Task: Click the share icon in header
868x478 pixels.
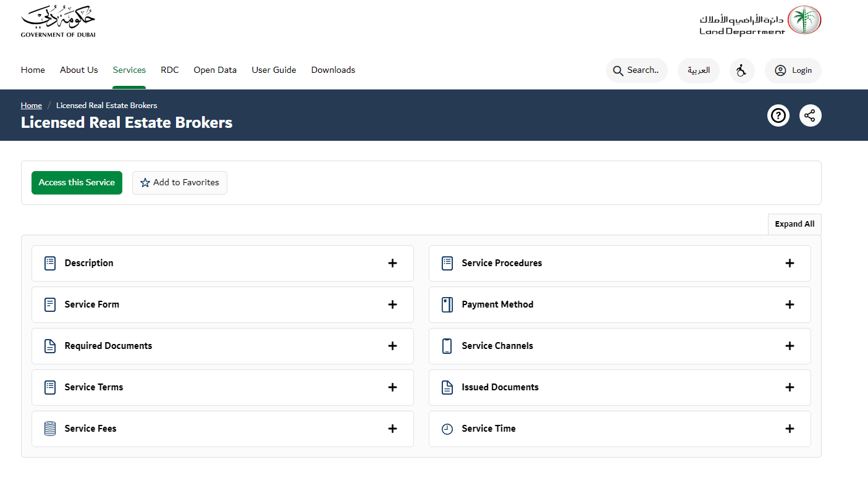Action: tap(810, 115)
